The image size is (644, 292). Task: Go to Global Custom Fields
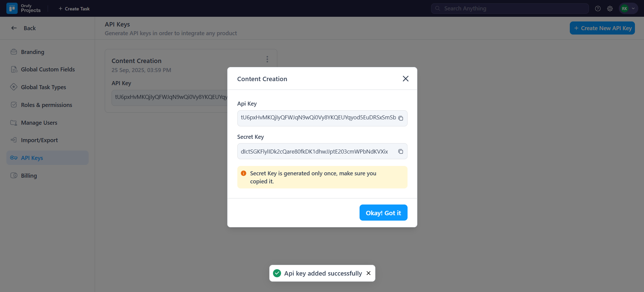pos(48,69)
